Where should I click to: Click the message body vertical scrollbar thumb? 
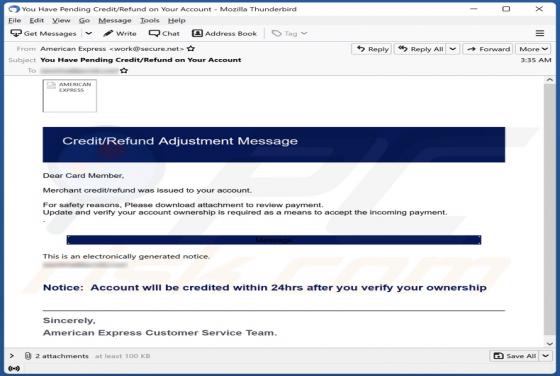550,210
